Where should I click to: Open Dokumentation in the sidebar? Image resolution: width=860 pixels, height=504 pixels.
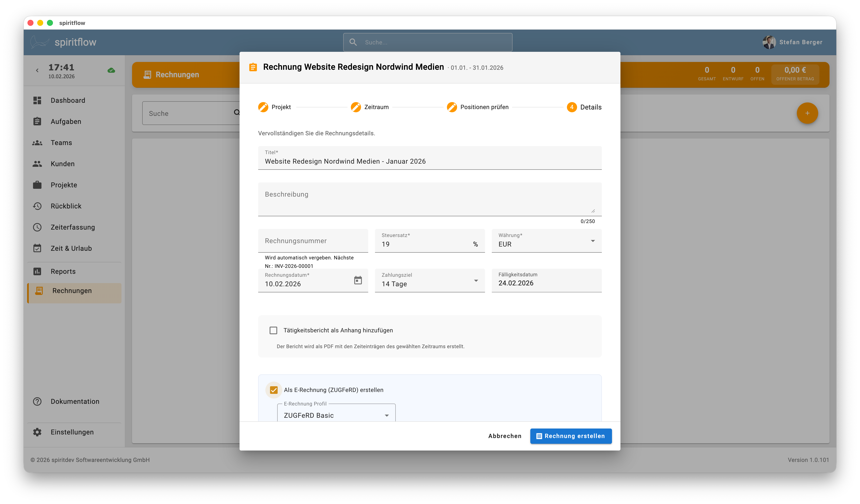[x=75, y=401]
